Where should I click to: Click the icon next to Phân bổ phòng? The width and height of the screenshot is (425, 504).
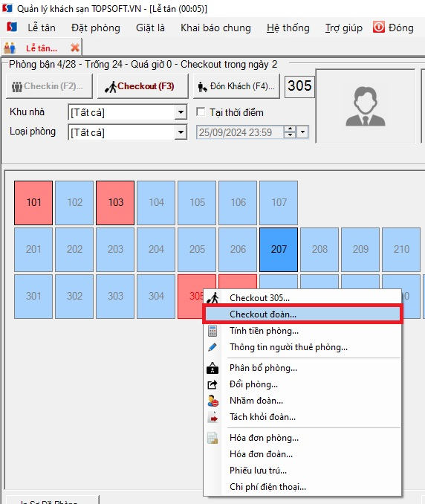212,368
